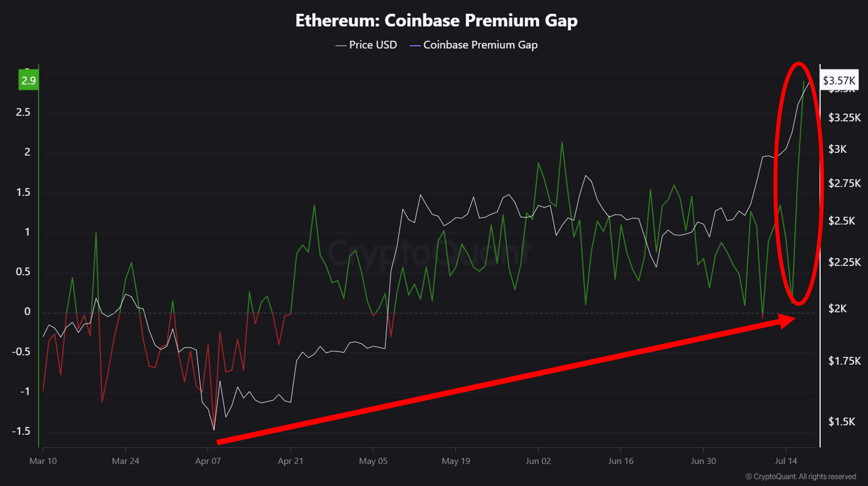Click the $3K right-axis price label
The image size is (868, 486).
tap(837, 149)
